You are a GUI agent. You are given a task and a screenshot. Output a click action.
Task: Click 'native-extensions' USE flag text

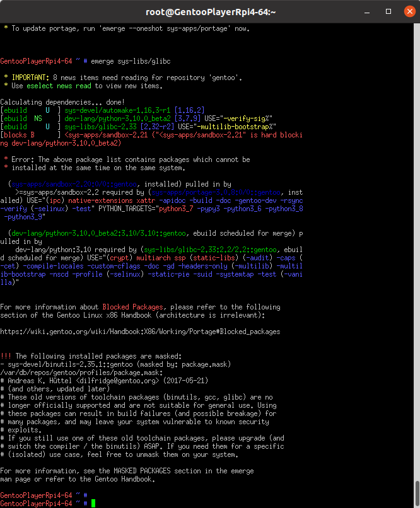pos(100,200)
